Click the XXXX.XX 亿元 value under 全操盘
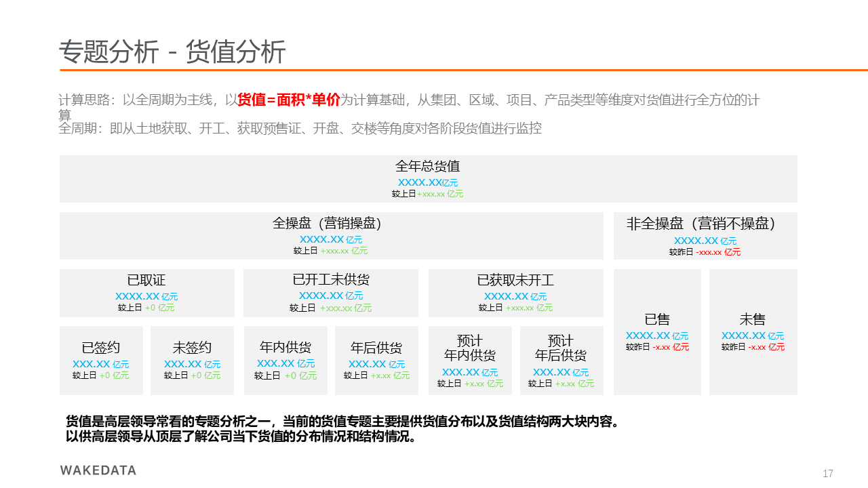Screen dimensions: 868x488 pos(331,239)
